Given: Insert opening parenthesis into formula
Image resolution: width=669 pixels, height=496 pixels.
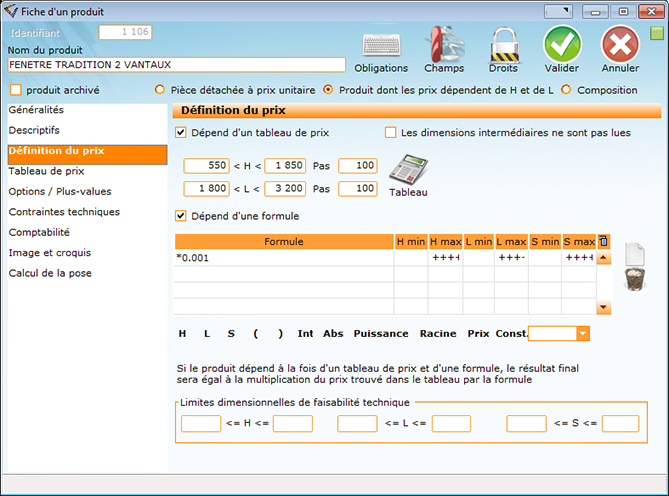Looking at the screenshot, I should tap(256, 334).
